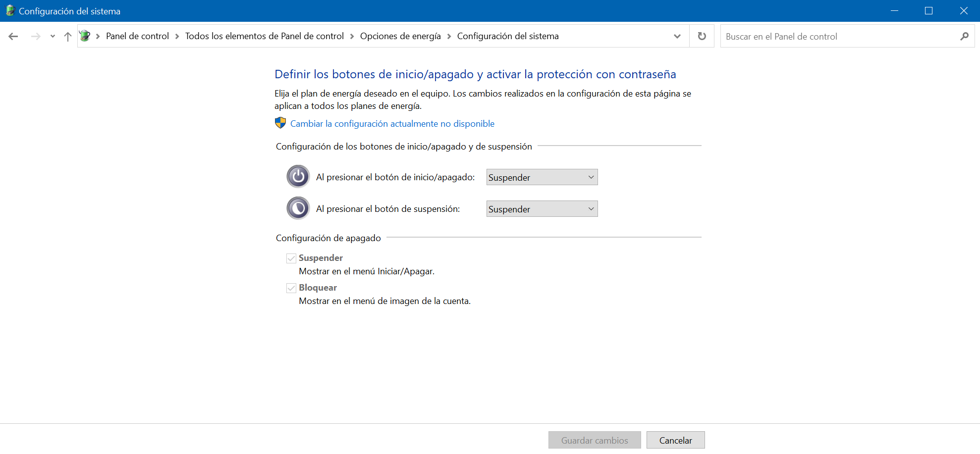Toggle the Suspender checkbox
Screen dimensions: 980x454
pyautogui.click(x=291, y=258)
